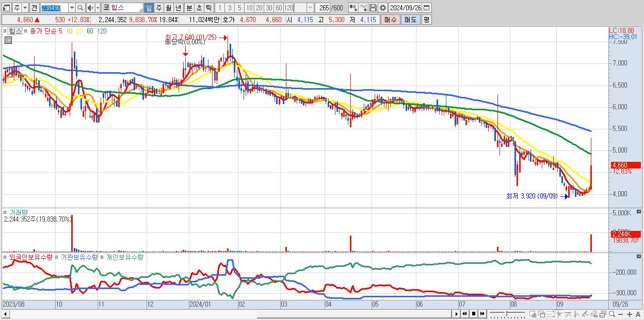Click horizontal scrollbar left arrow
Viewport: 644px width, 320px height.
[5, 314]
